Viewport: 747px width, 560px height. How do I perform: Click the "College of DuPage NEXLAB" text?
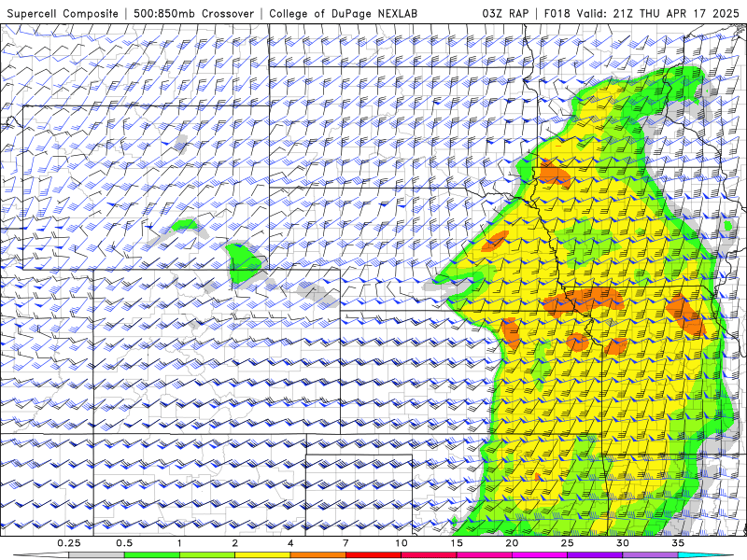pos(343,13)
